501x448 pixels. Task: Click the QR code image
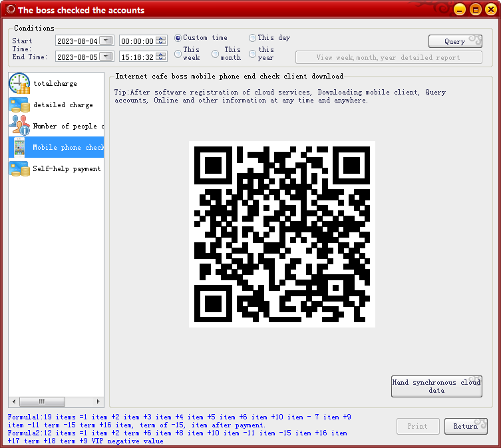pyautogui.click(x=282, y=234)
